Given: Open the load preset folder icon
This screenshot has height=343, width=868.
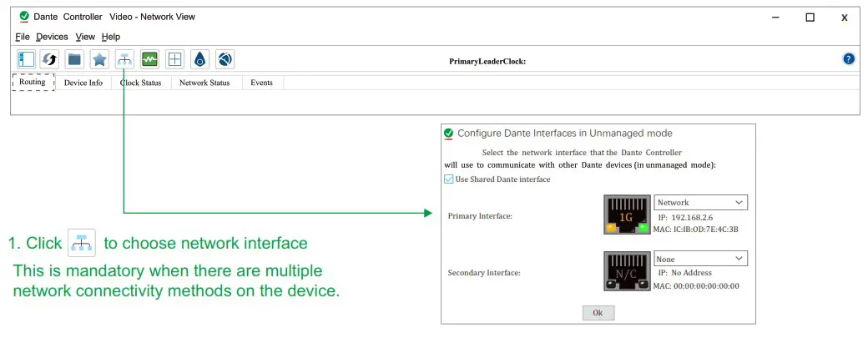Looking at the screenshot, I should (x=74, y=58).
